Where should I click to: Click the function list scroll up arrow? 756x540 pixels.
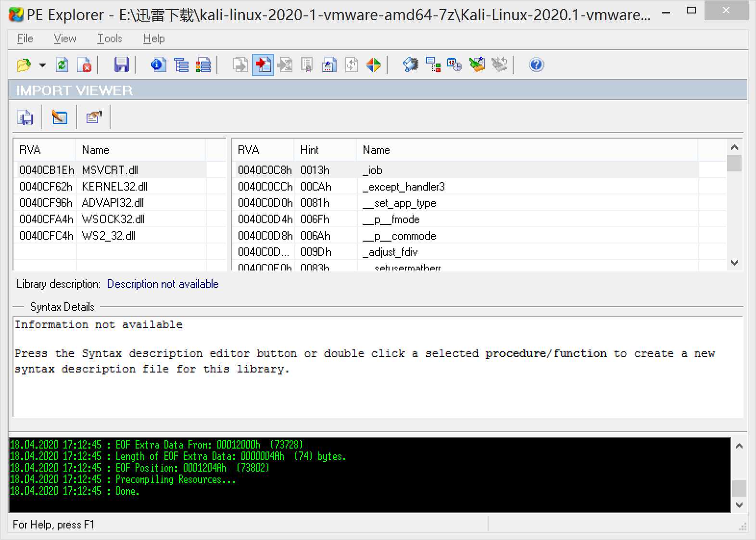(734, 147)
